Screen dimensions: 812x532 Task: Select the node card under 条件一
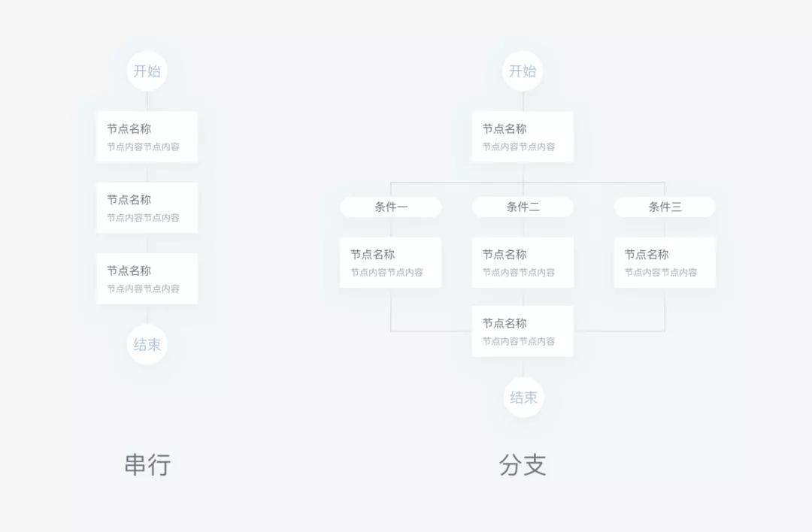coord(391,262)
